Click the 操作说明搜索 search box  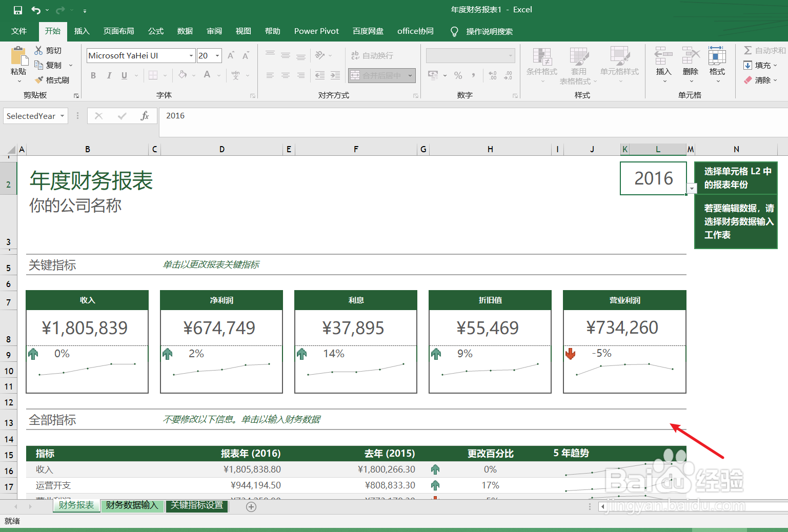(x=489, y=31)
